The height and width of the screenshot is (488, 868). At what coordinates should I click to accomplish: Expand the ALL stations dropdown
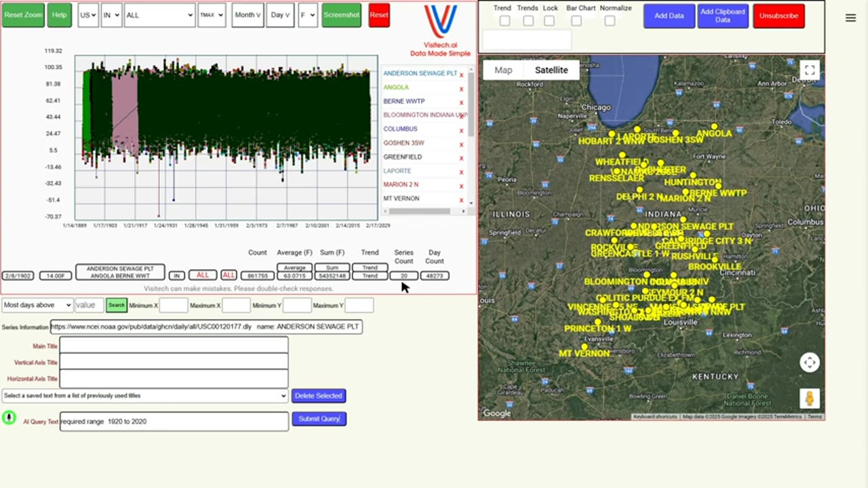tap(159, 15)
